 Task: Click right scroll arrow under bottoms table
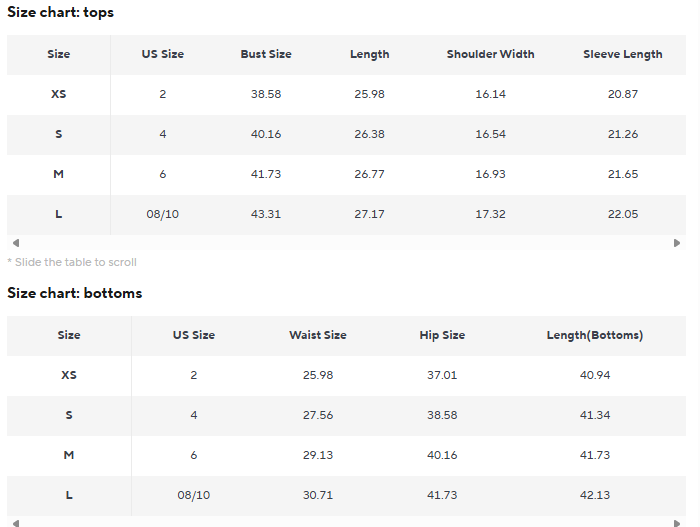pos(677,522)
